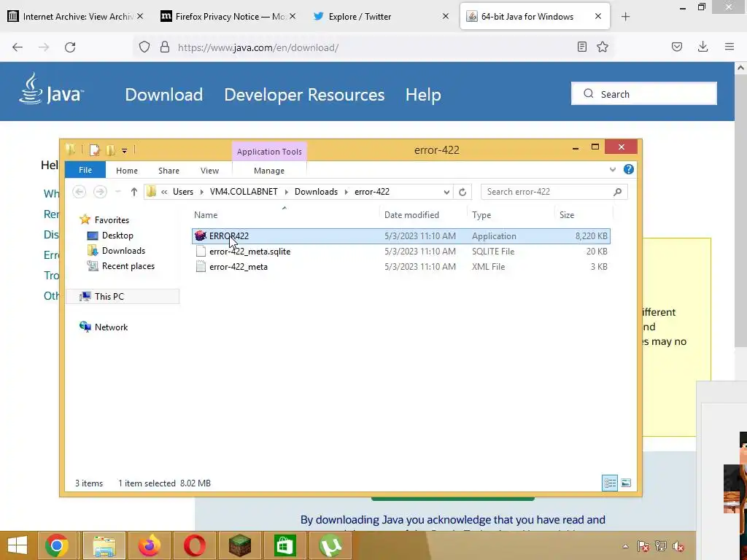Open the View ribbon tab
The image size is (747, 560).
(209, 171)
